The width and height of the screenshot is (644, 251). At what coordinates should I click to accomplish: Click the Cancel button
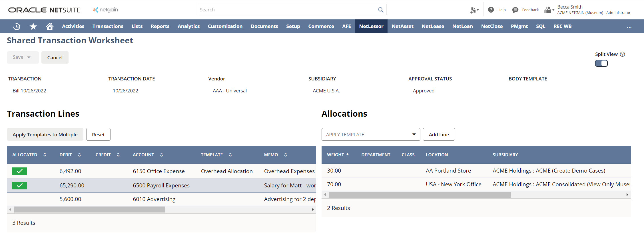(55, 57)
